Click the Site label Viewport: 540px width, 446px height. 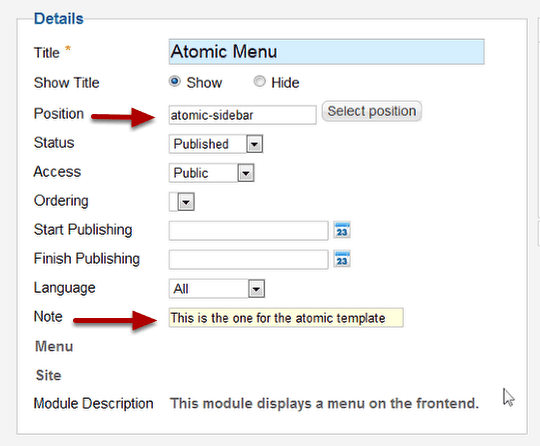pyautogui.click(x=49, y=375)
